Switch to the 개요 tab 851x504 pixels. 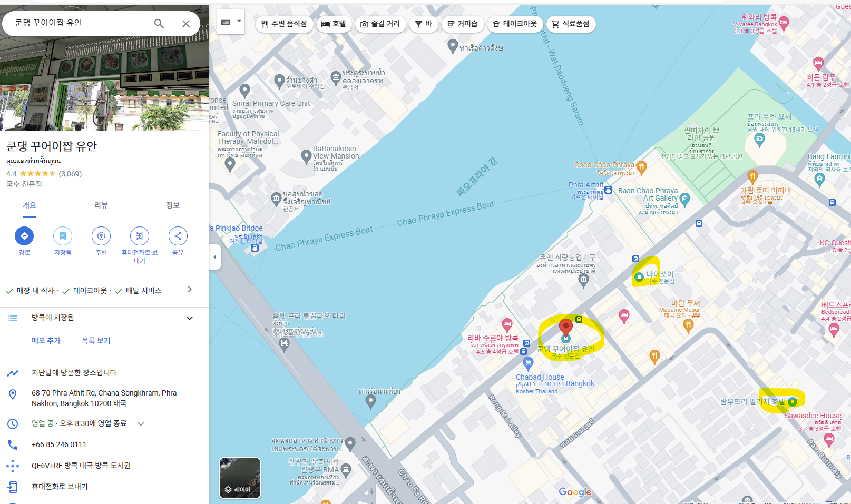[x=30, y=205]
